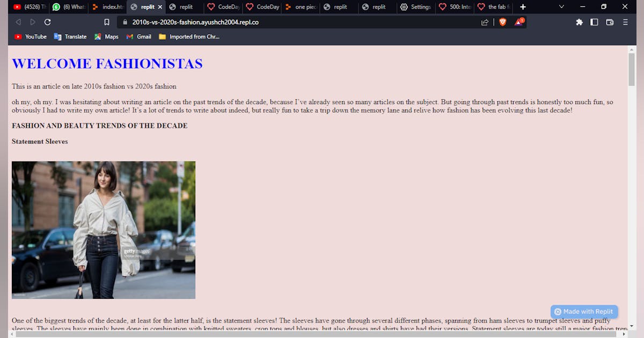Open a new tab with plus button
Image resolution: width=644 pixels, height=338 pixels.
tap(523, 7)
